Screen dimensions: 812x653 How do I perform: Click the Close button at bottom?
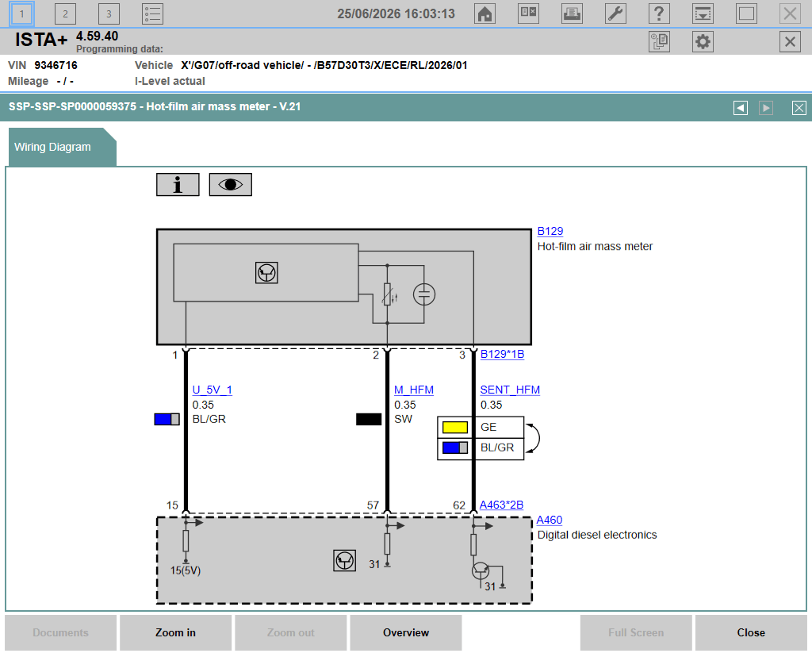[x=751, y=633]
